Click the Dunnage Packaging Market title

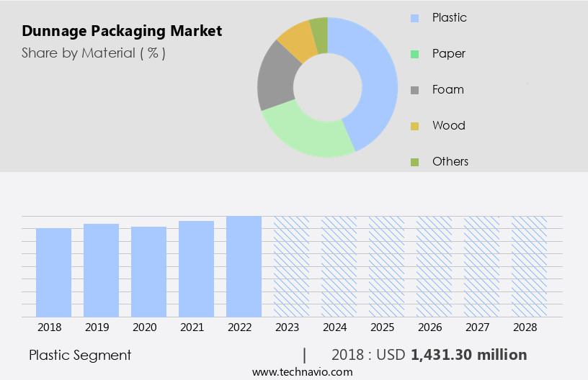coord(122,31)
